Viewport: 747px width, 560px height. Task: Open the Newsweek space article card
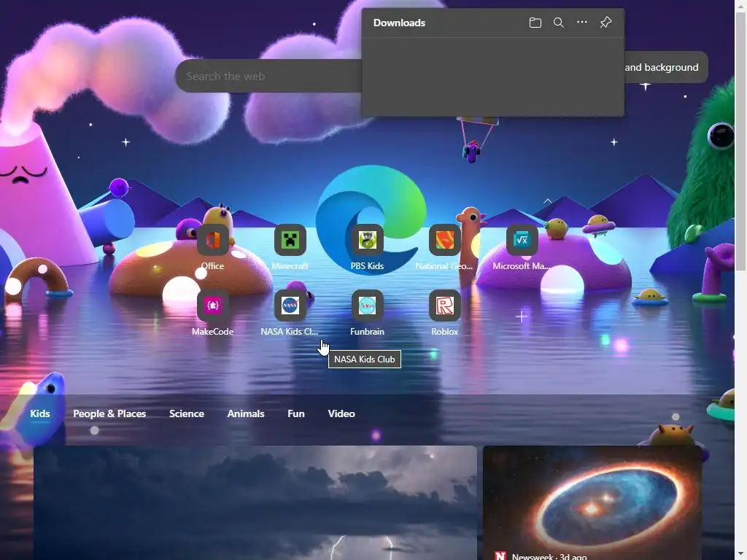point(592,503)
